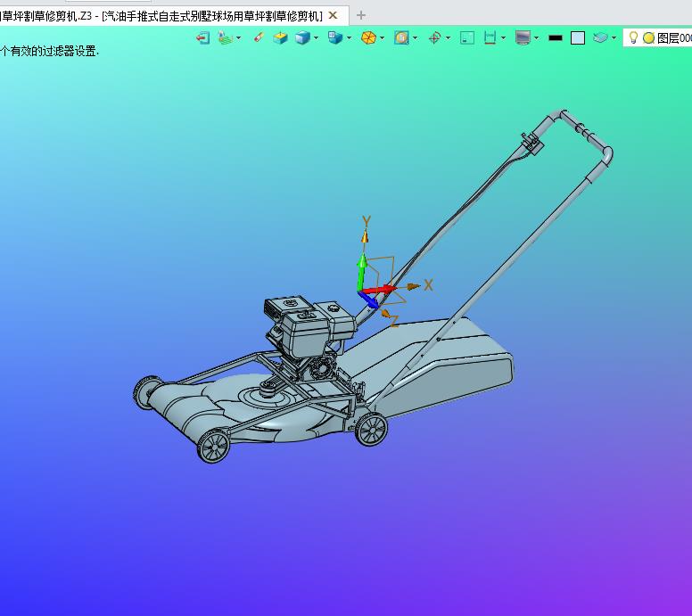Click the green square window icon
The height and width of the screenshot is (616, 692).
467,38
